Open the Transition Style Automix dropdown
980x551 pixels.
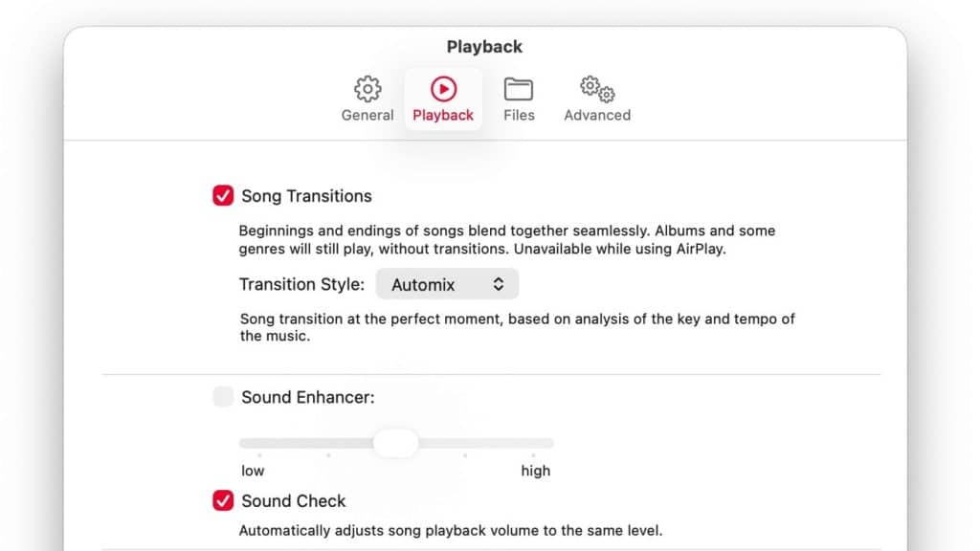(447, 284)
